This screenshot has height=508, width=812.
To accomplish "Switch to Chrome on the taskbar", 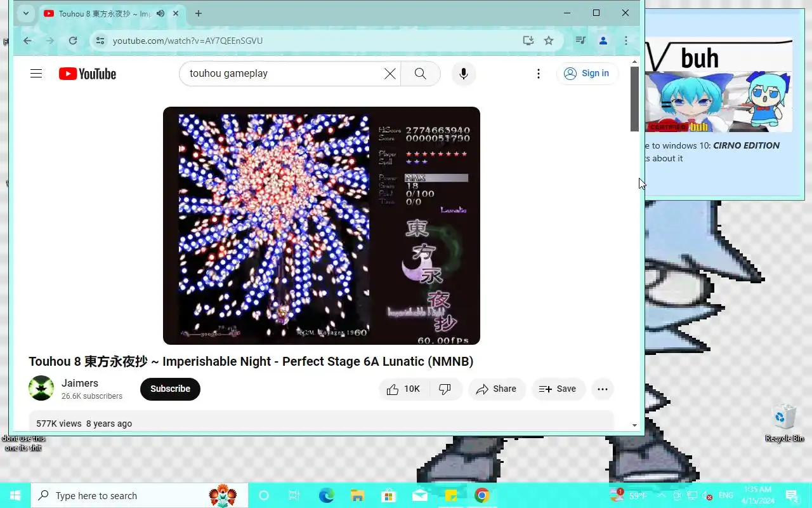I will [482, 495].
